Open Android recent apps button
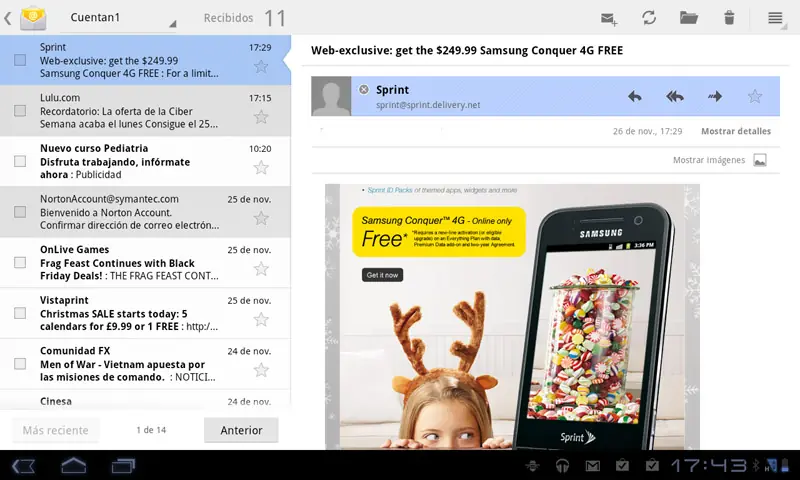This screenshot has height=480, width=800. point(123,466)
